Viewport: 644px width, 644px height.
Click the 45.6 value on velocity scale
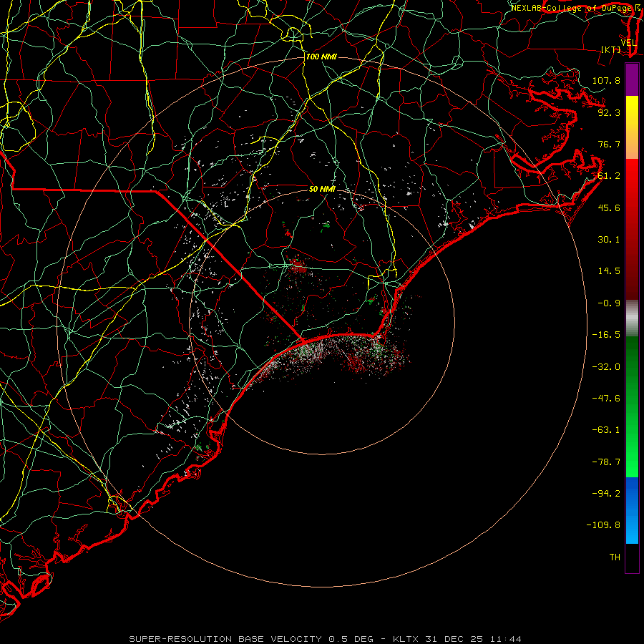tap(609, 208)
